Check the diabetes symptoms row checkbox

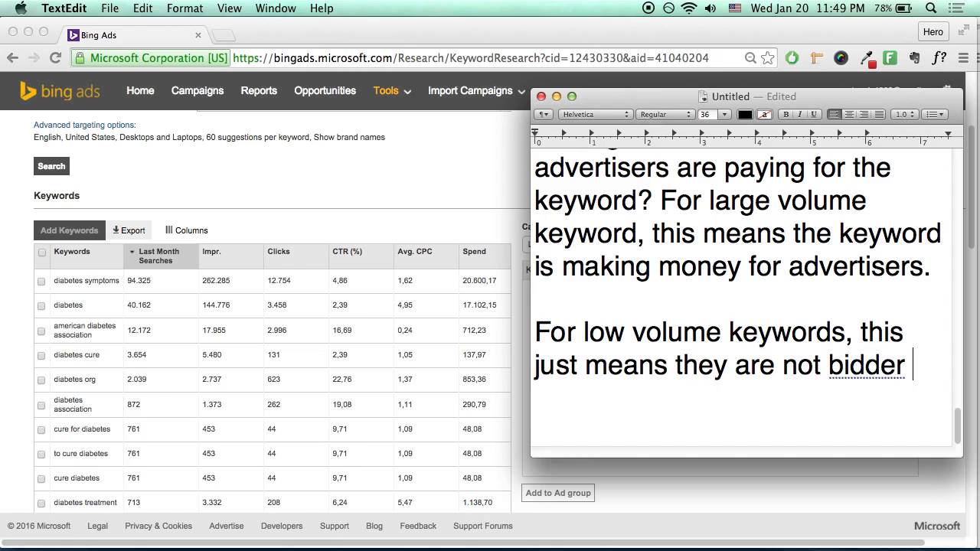click(41, 282)
